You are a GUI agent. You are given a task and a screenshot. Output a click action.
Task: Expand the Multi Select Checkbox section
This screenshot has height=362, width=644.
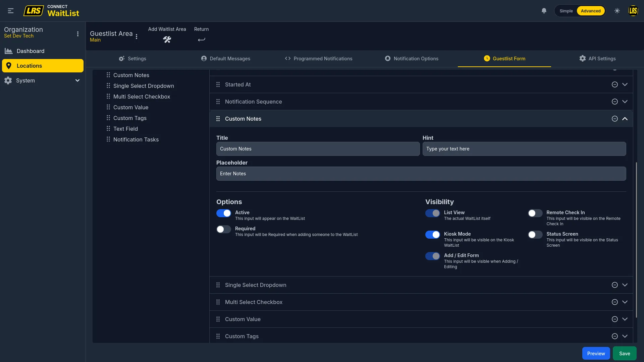(x=625, y=302)
